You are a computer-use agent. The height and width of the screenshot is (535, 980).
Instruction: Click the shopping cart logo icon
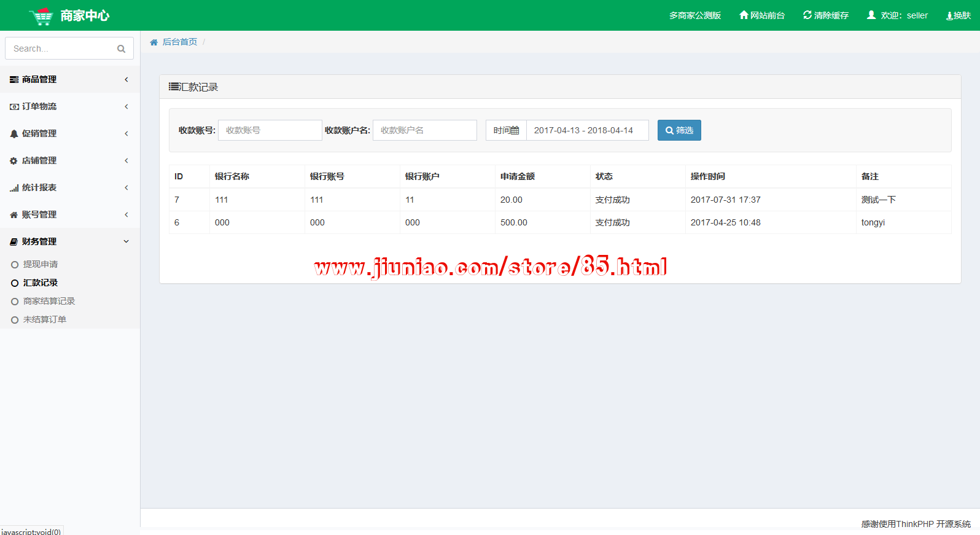[x=41, y=16]
